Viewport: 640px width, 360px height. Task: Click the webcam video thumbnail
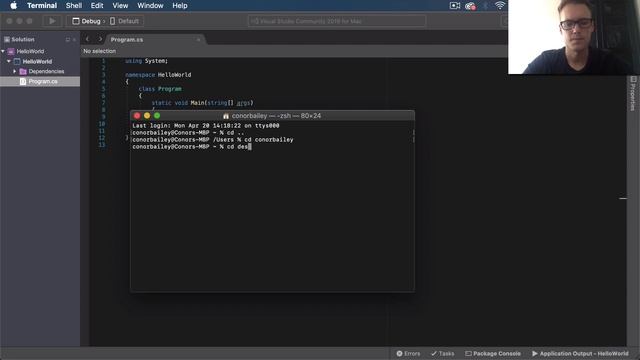[x=574, y=37]
